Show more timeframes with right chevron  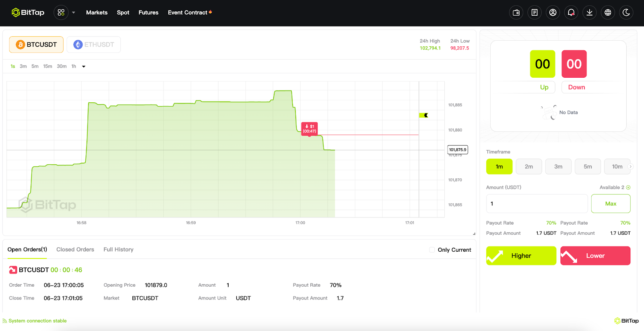(x=631, y=167)
